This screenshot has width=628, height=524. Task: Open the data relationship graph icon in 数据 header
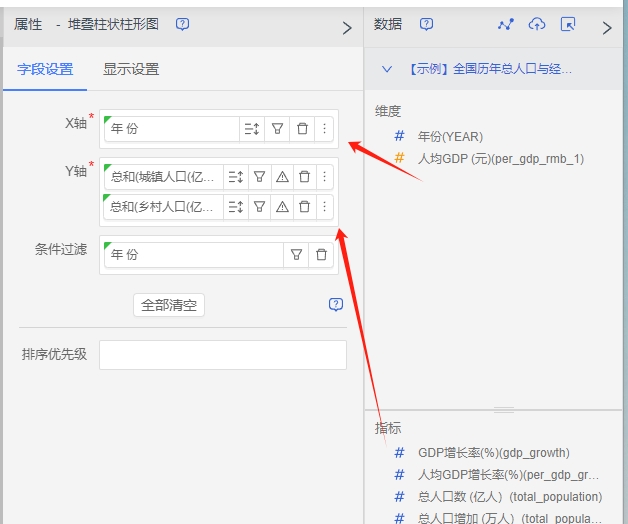(x=506, y=25)
